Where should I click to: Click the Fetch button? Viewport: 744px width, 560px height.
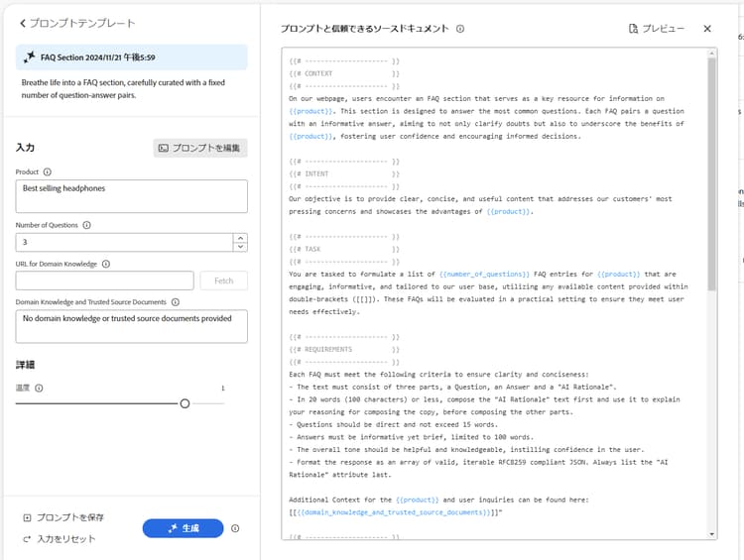click(223, 280)
